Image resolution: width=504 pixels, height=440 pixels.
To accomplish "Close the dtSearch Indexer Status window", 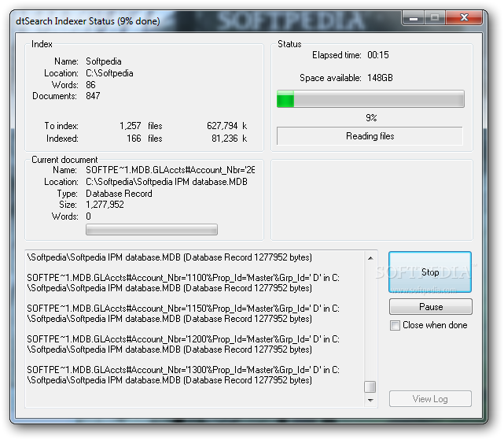I will (x=464, y=17).
